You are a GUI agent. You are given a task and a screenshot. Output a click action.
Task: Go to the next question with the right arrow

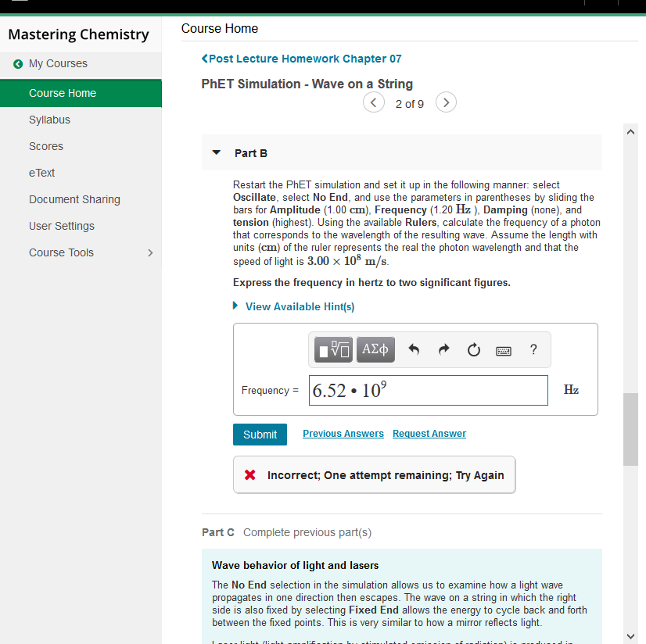point(446,102)
